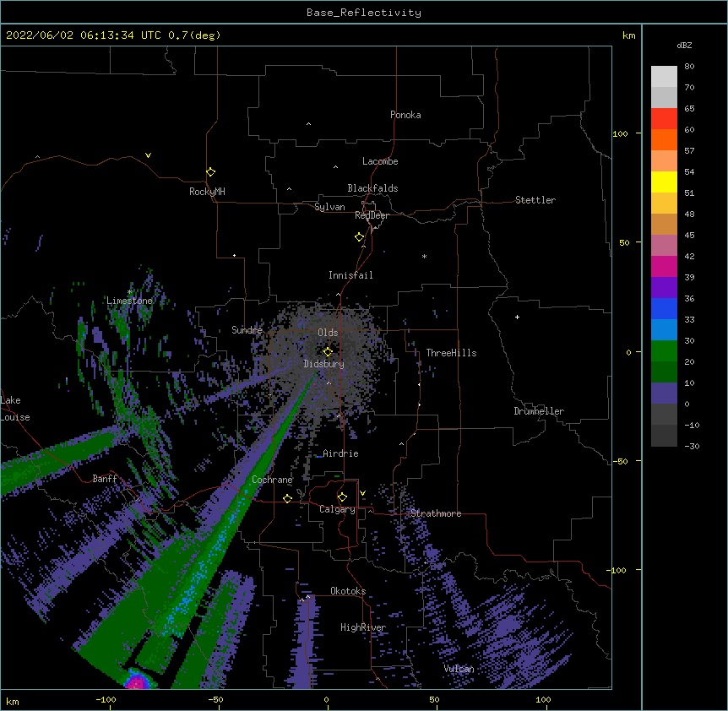Image resolution: width=728 pixels, height=711 pixels.
Task: Select the Olds label
Action: pyautogui.click(x=328, y=333)
